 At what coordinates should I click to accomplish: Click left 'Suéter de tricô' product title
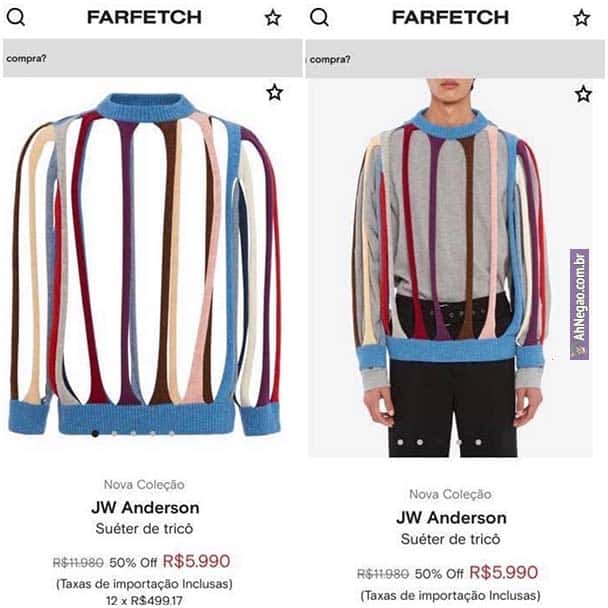pyautogui.click(x=144, y=529)
